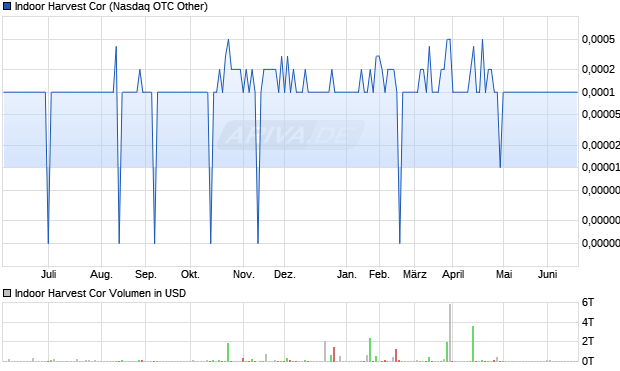This screenshot has width=620, height=371.
Task: Click the 'April' month label on axis
Action: (x=453, y=274)
